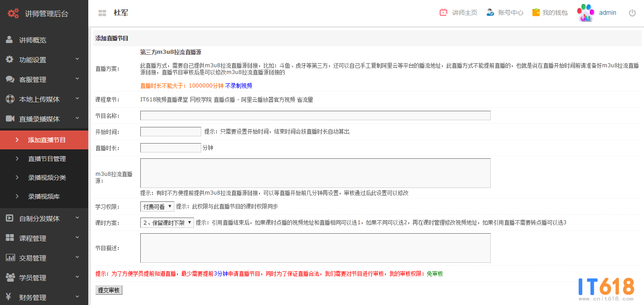This screenshot has width=644, height=305.
Task: Click the grid menu icon beside 杜军
Action: 102,13
